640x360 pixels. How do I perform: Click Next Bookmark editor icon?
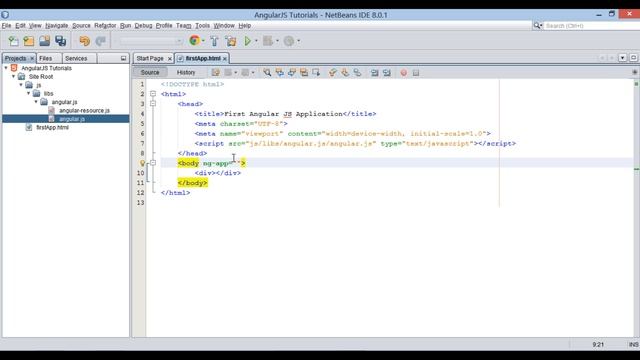click(x=345, y=73)
